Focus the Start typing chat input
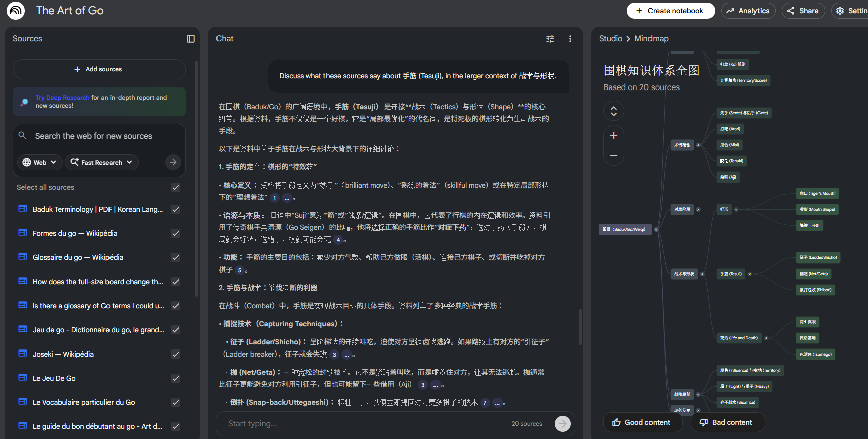The image size is (868, 439). (367, 424)
